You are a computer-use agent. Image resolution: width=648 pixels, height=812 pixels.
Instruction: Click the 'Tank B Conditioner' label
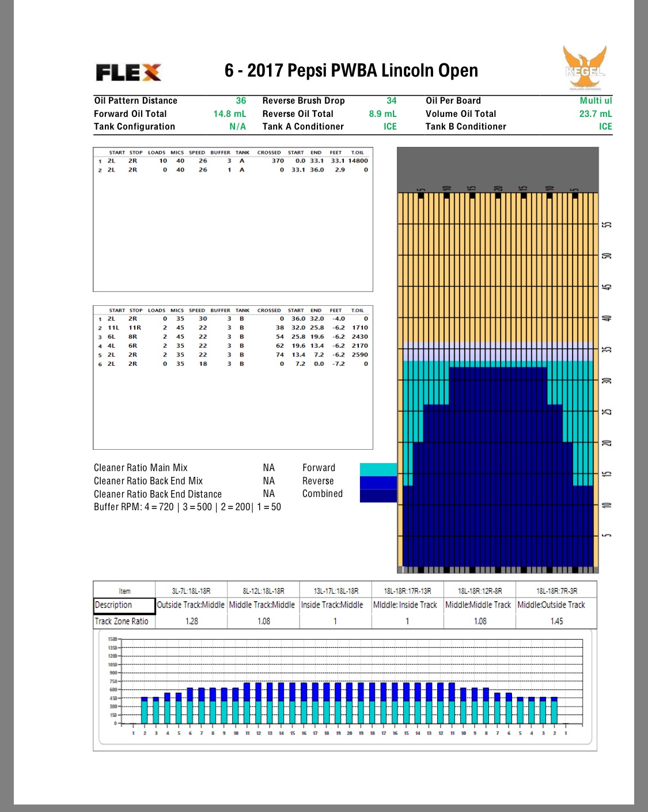[466, 127]
